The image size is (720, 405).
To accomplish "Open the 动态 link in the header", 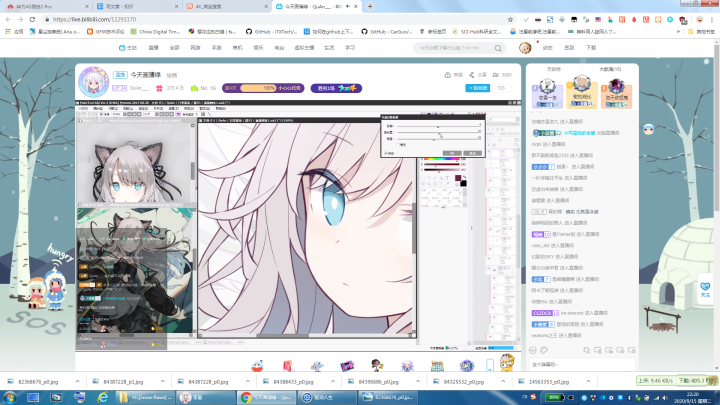I will (x=547, y=48).
